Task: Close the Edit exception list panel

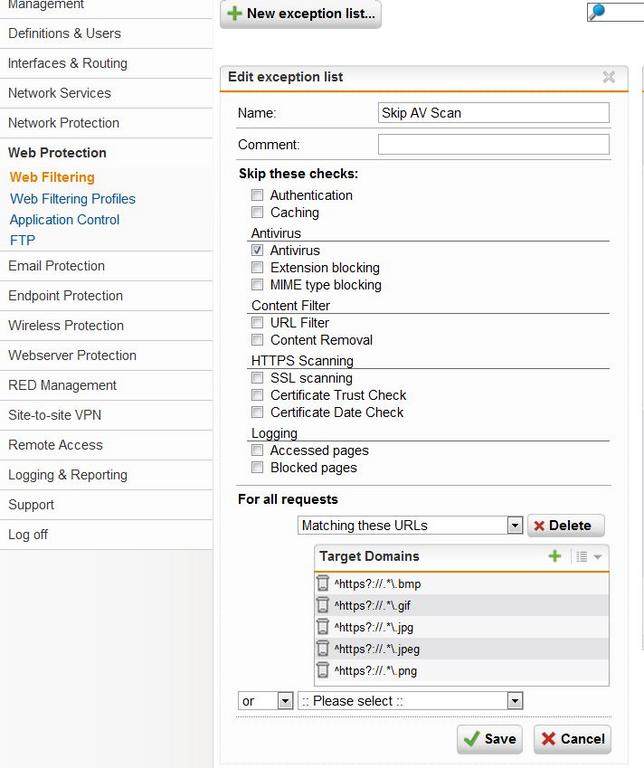Action: coord(609,77)
